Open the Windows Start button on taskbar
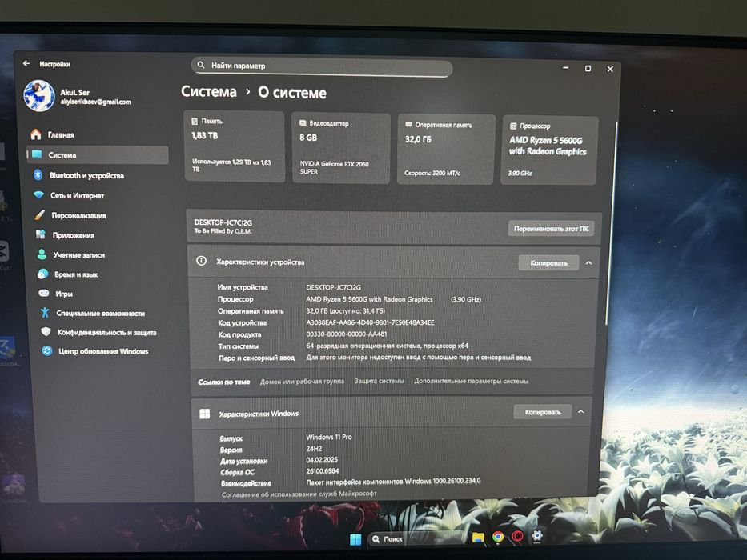Screen dimensions: 747x560 355,539
